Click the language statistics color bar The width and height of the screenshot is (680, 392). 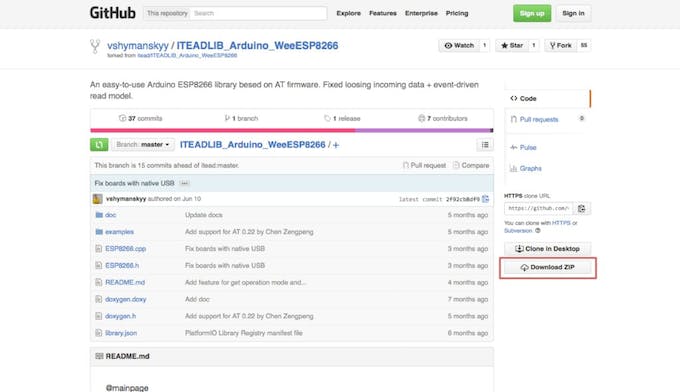click(x=291, y=130)
